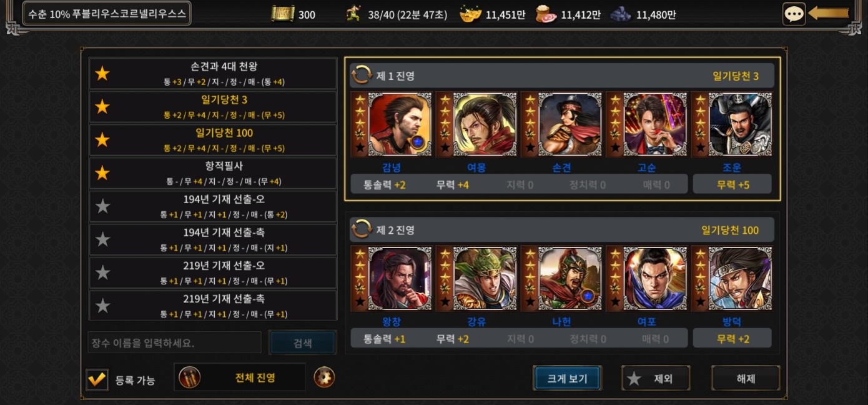This screenshot has height=405, width=868.
Task: Toggle favorite star for 항적필사
Action: pyautogui.click(x=102, y=173)
